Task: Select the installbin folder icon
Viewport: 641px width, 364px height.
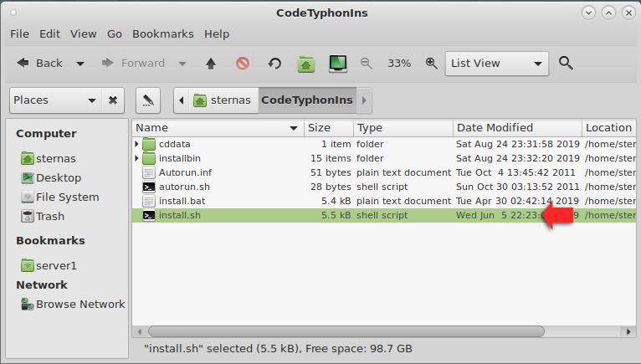Action: 149,158
